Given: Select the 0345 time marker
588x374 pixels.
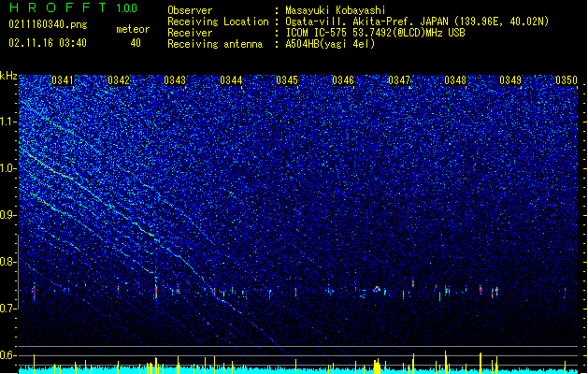Looking at the screenshot, I should tap(287, 80).
